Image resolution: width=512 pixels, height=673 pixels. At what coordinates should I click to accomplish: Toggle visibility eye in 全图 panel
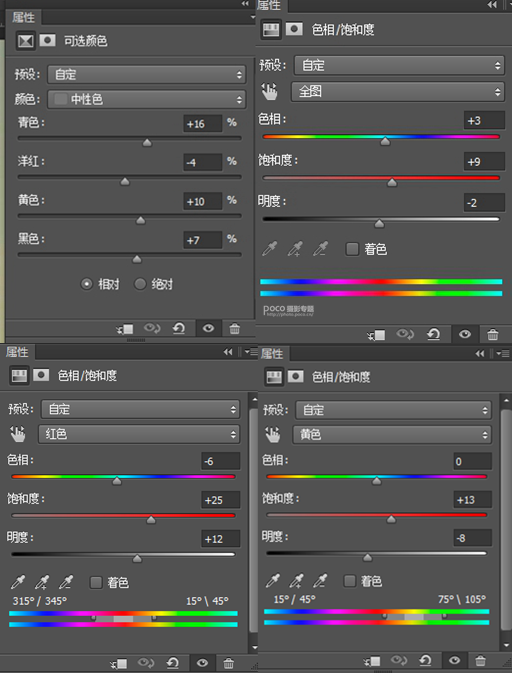click(x=465, y=334)
